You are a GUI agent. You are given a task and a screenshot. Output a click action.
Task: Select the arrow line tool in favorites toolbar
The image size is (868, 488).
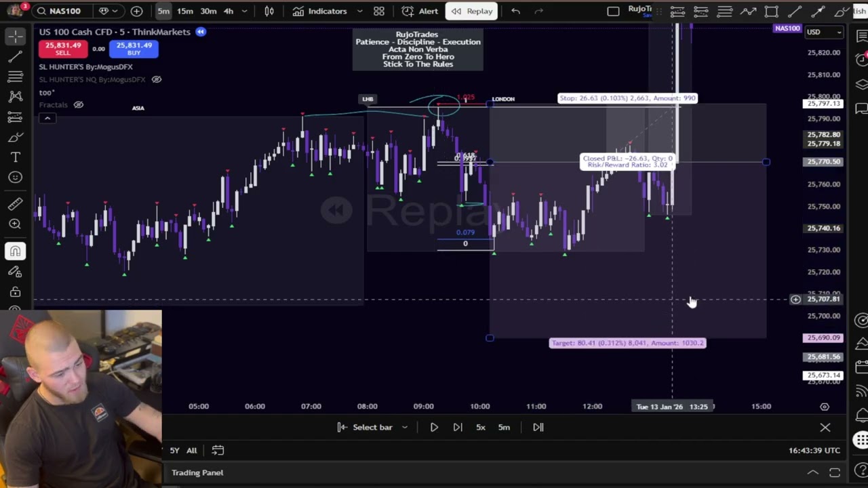(818, 11)
